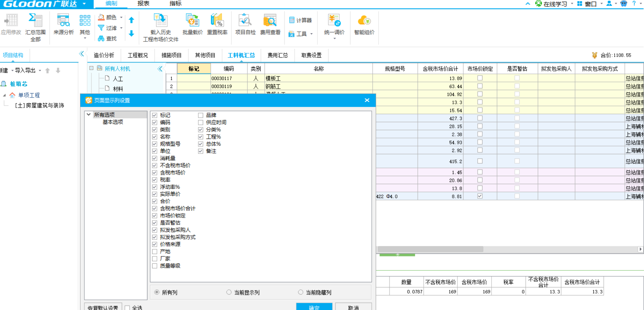Click the 窗口 grid icon
The image size is (644, 310).
coord(580,4)
